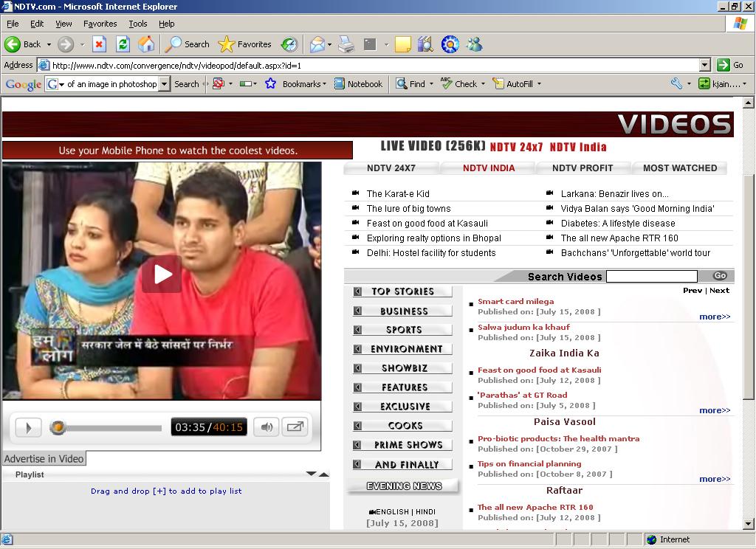Screen dimensions: 756x549
Task: Click AutoFill in the Google toolbar
Action: (513, 84)
